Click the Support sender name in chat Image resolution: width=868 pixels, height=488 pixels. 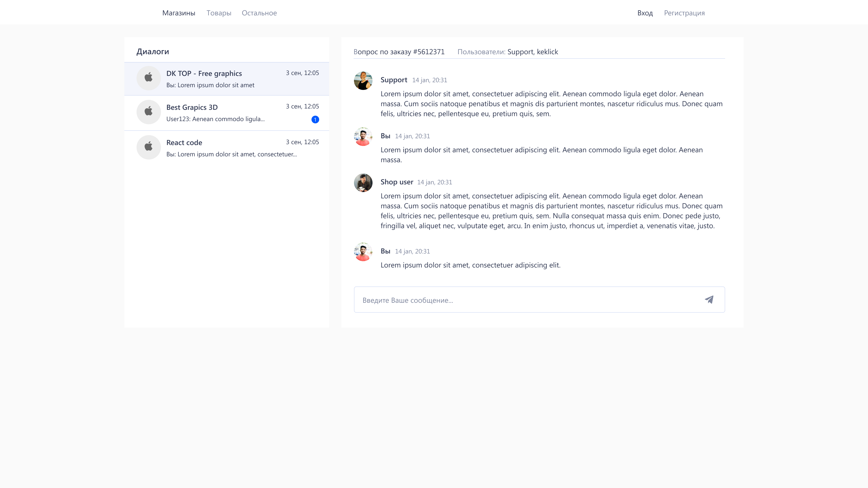(394, 80)
